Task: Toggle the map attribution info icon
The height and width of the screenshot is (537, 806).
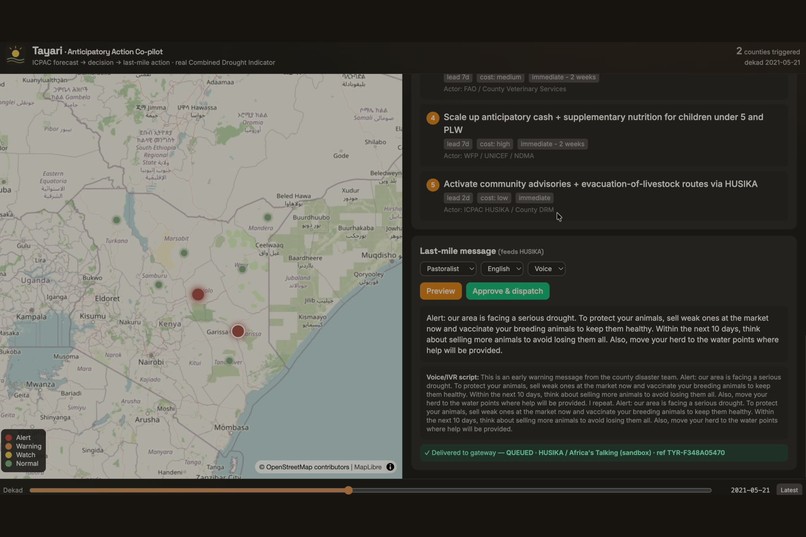Action: [x=390, y=467]
